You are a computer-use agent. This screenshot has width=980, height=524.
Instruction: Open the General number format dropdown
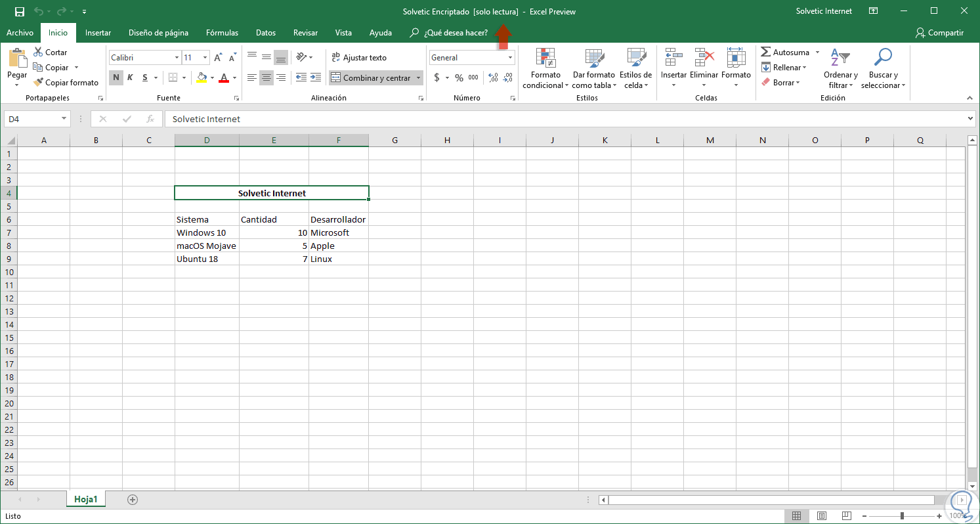click(510, 58)
